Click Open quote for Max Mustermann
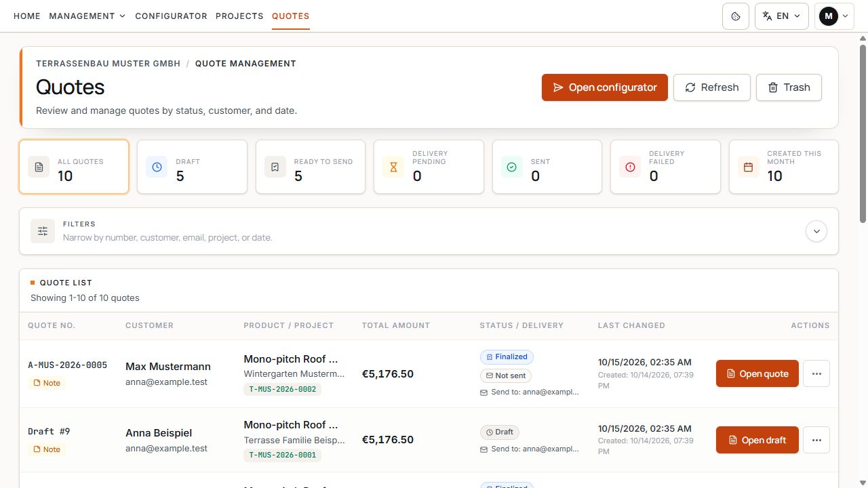The height and width of the screenshot is (488, 868). [757, 373]
